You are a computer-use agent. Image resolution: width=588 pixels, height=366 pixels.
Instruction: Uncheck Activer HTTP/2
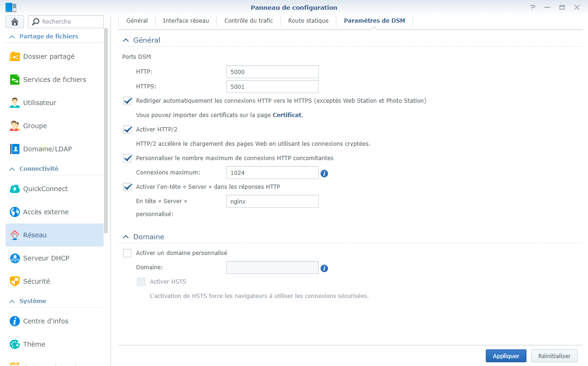(x=127, y=130)
